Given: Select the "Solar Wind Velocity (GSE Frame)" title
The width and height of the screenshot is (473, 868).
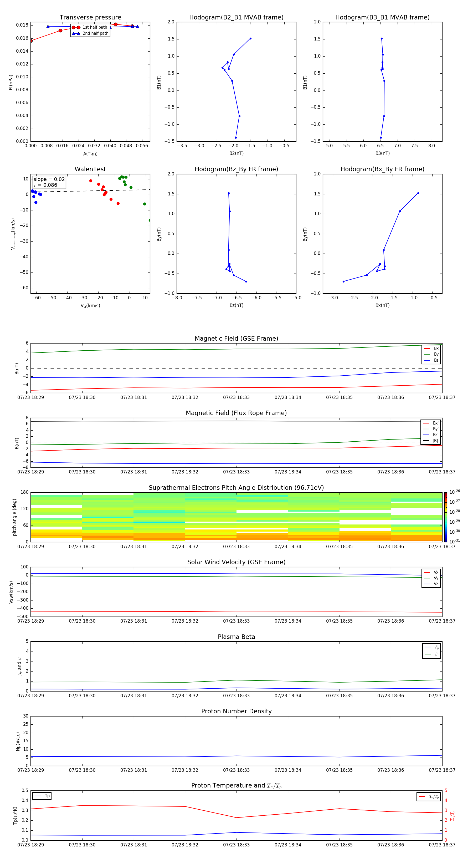Looking at the screenshot, I should 236,562.
